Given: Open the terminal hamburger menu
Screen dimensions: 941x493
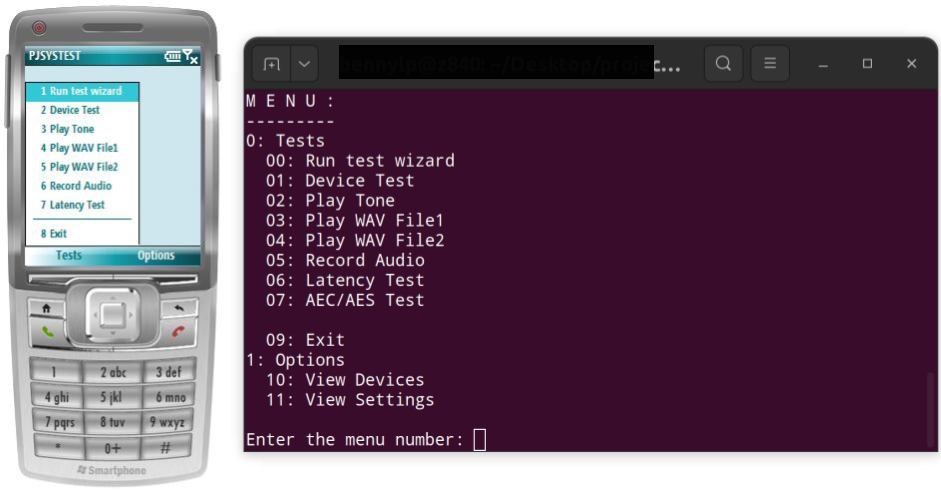Looking at the screenshot, I should click(770, 63).
